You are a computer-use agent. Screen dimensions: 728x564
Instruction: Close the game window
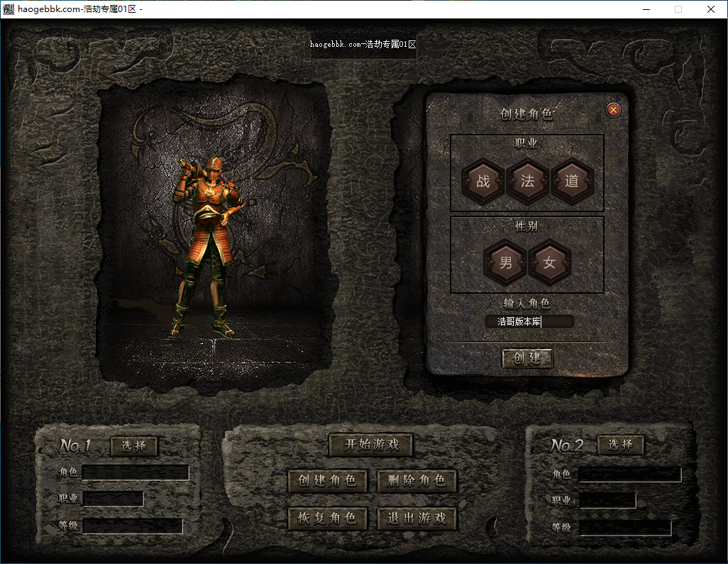tap(711, 9)
